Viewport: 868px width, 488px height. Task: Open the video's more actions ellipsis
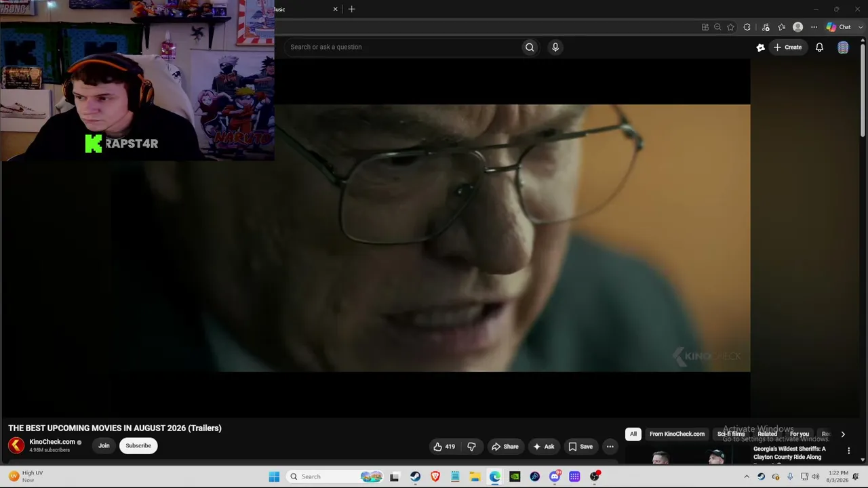click(610, 447)
